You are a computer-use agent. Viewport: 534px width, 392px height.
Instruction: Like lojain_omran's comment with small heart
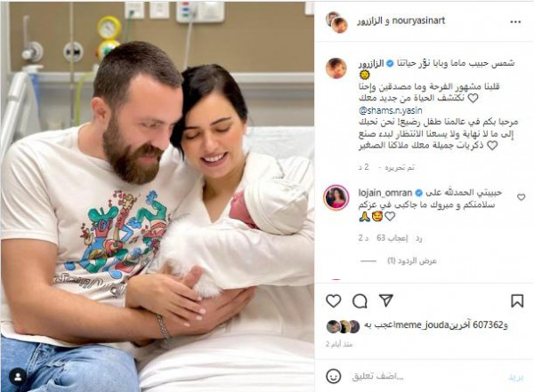click(x=521, y=197)
